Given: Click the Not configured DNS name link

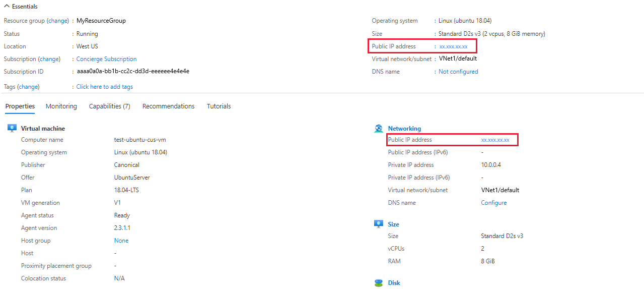Looking at the screenshot, I should click(458, 72).
